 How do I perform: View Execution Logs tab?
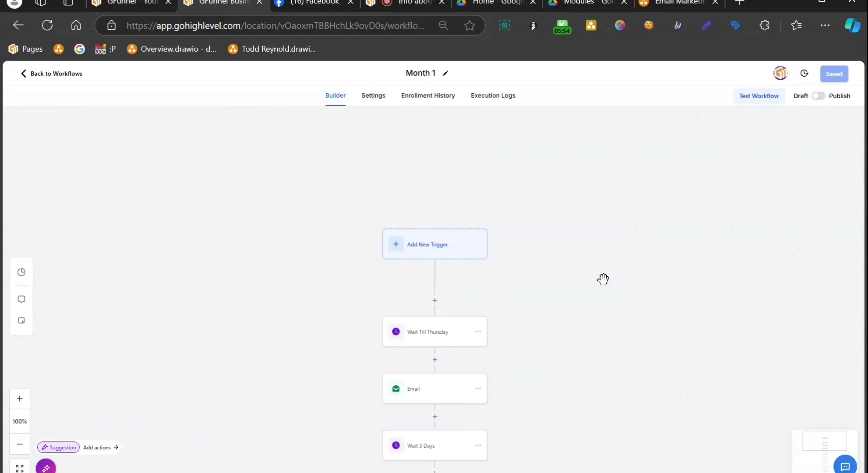point(493,95)
